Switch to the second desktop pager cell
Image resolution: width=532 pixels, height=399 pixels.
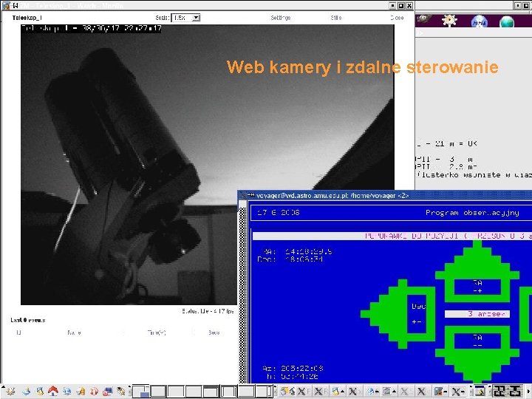tap(158, 391)
